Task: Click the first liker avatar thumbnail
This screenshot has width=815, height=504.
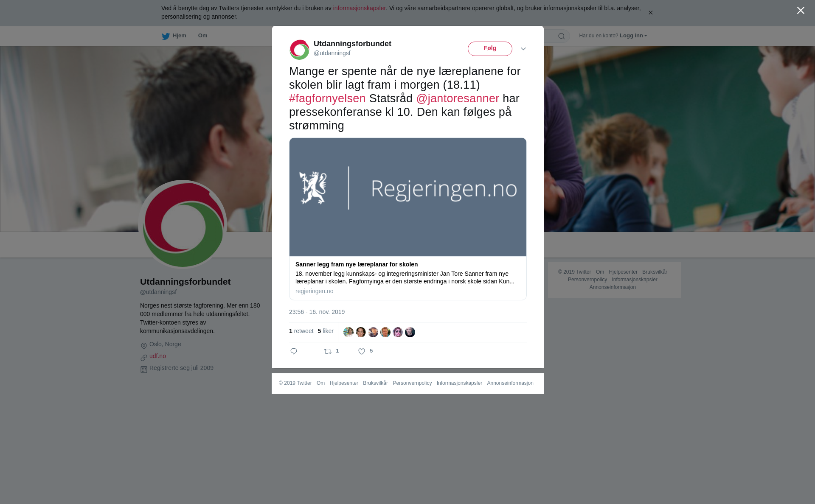Action: pos(348,332)
